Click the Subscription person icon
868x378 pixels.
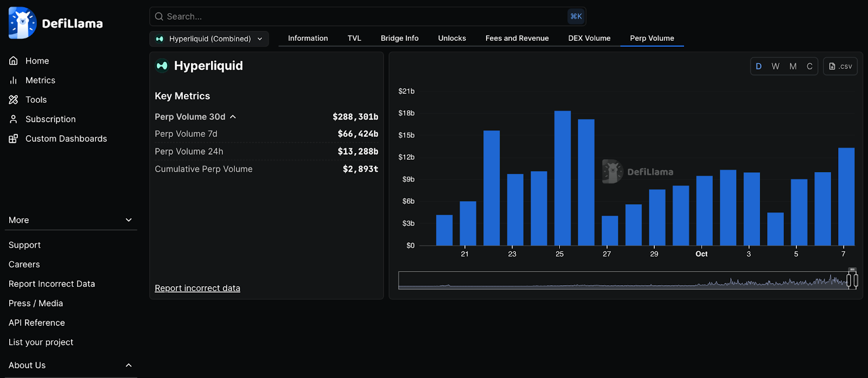click(x=14, y=119)
